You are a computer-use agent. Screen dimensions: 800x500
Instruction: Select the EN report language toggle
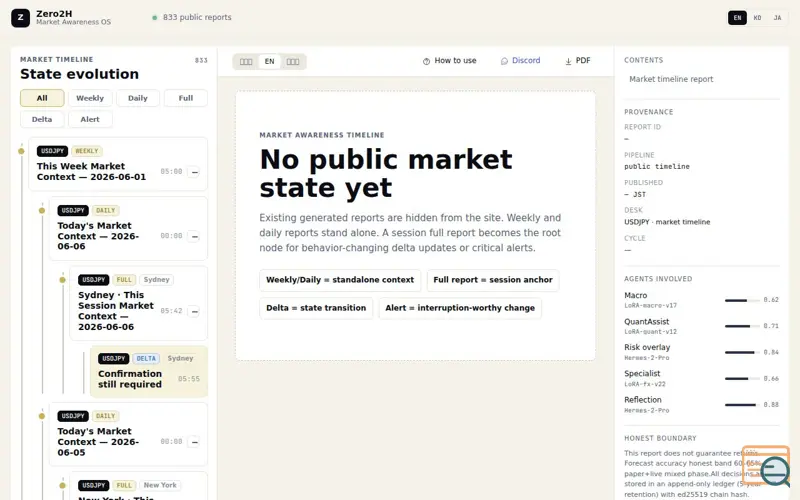[269, 62]
